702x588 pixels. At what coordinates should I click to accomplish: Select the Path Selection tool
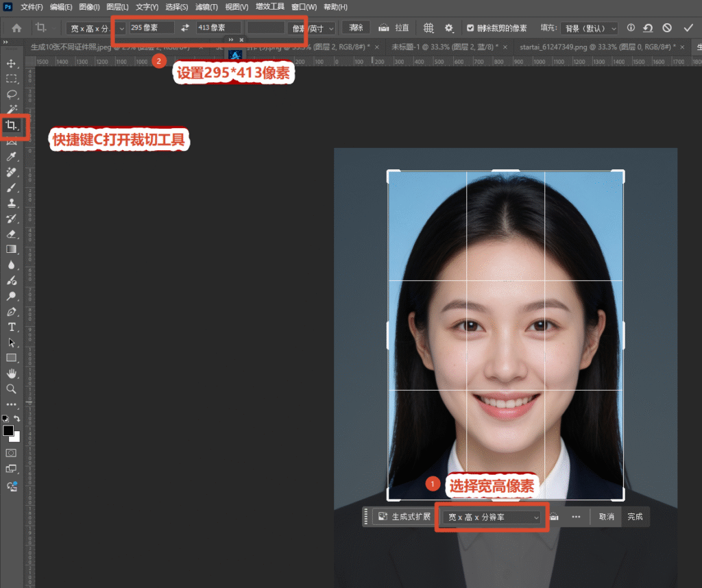click(11, 343)
